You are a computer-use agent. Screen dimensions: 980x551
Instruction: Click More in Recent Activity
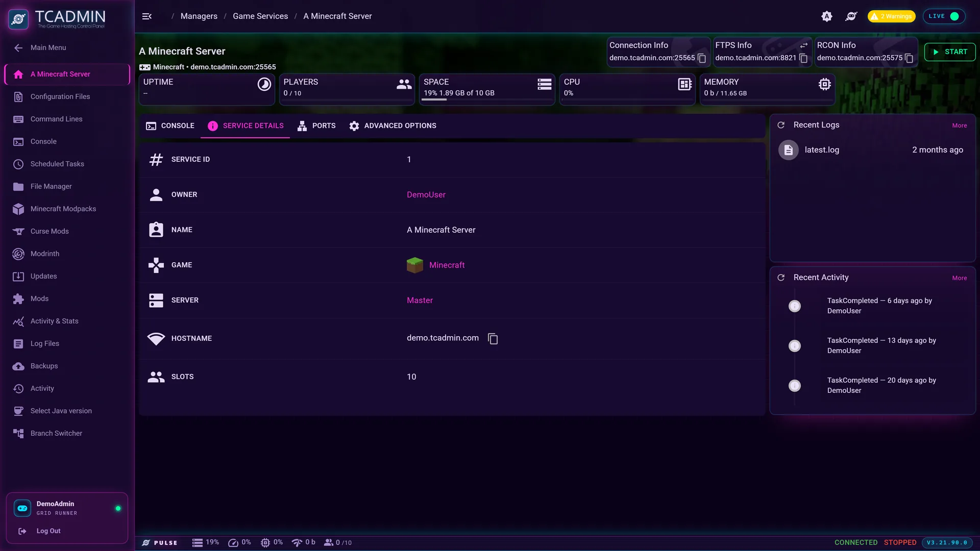[960, 278]
